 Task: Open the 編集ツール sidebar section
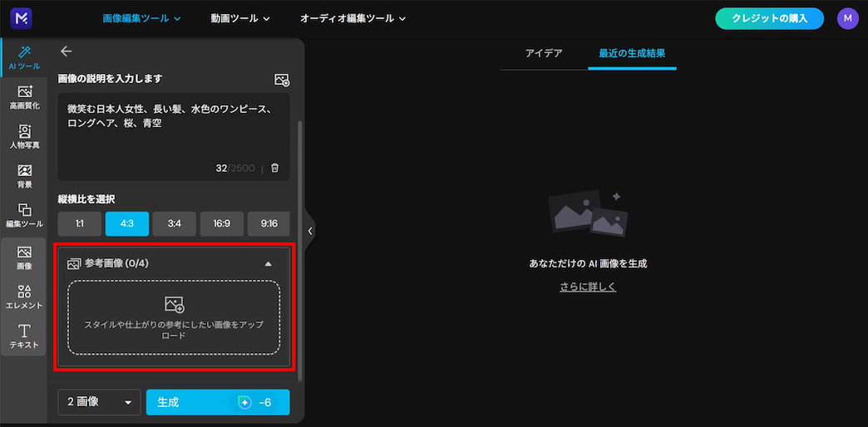coord(24,216)
